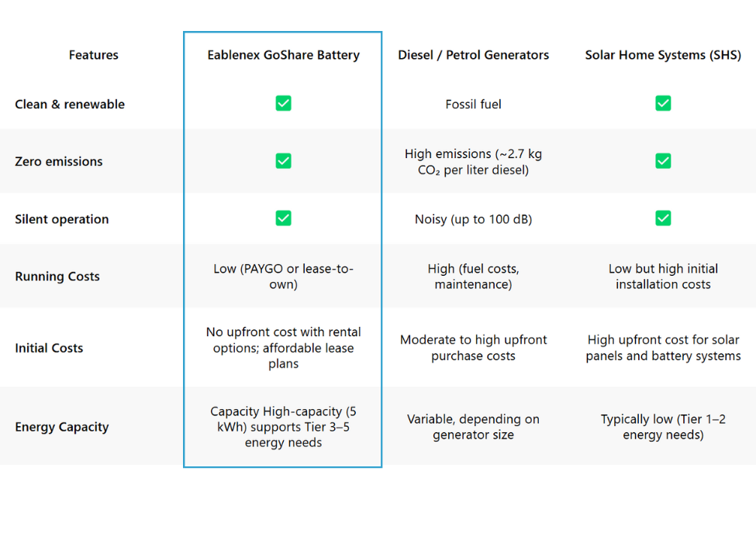The width and height of the screenshot is (756, 533).
Task: Click the Running Costs row label
Action: (57, 276)
